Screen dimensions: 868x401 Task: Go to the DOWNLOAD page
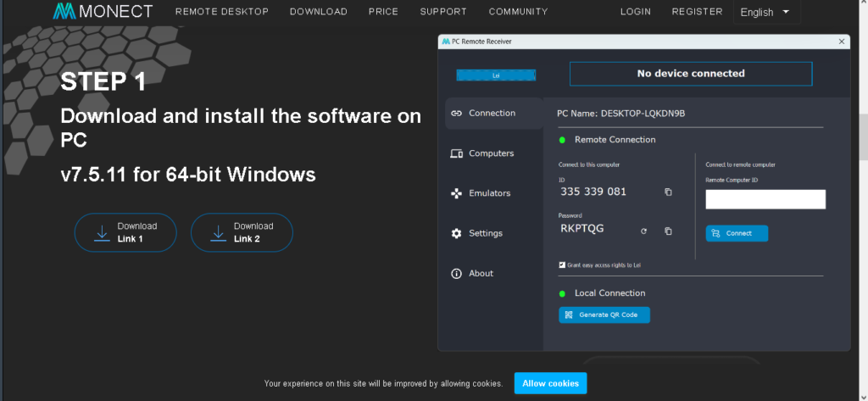[x=319, y=12]
